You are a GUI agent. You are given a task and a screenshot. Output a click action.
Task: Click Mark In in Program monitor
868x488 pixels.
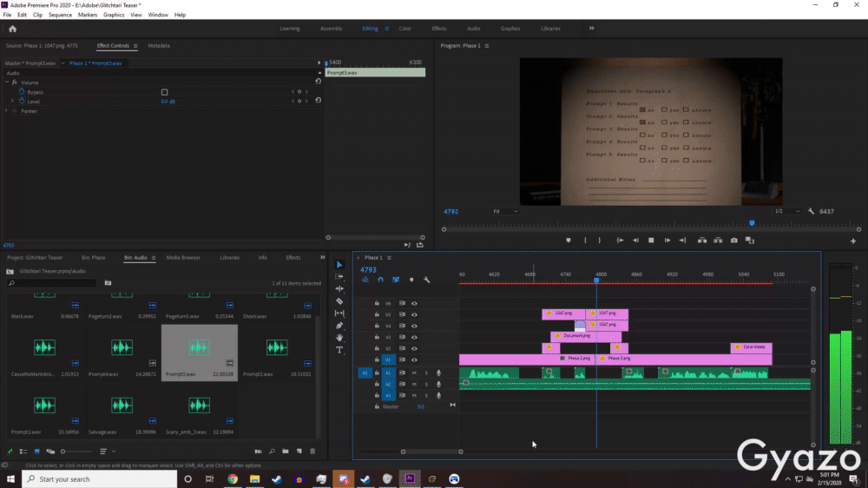(585, 241)
